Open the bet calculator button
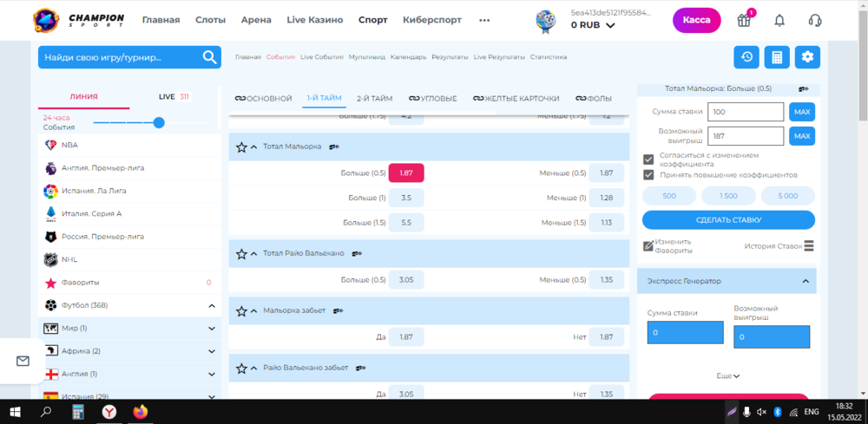 (777, 57)
